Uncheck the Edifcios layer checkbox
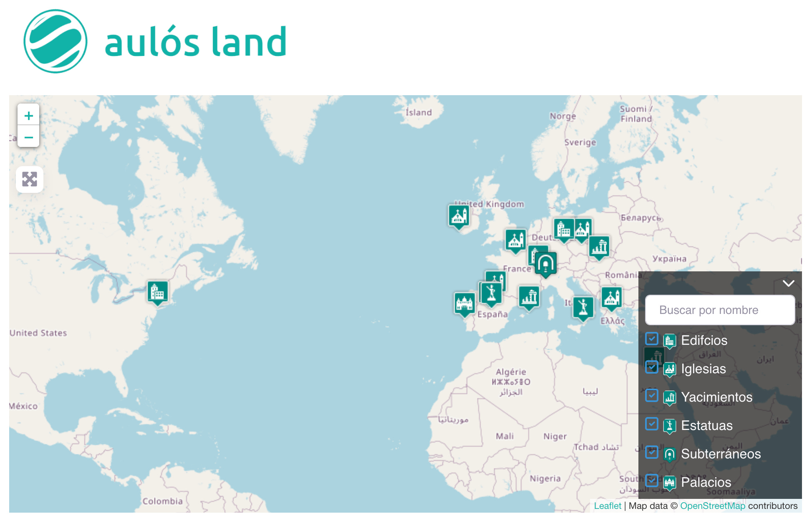Screen dimensions: 812x521 pos(651,339)
